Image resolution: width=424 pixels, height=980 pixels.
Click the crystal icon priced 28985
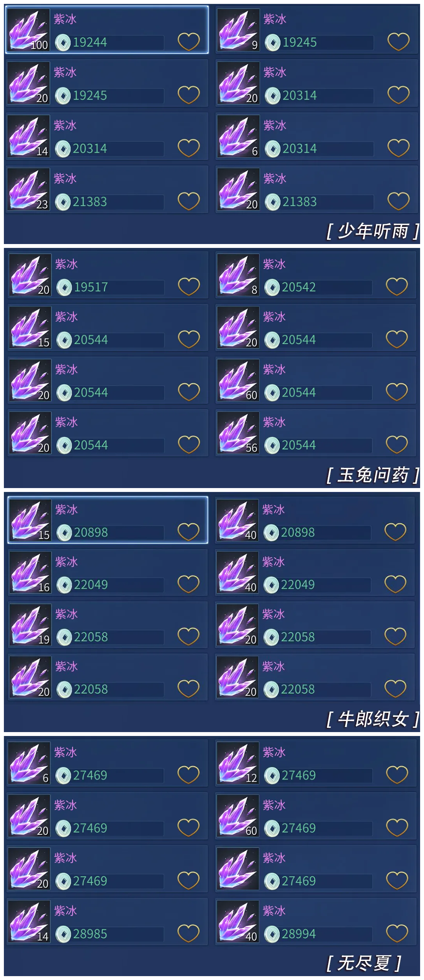pos(29,922)
